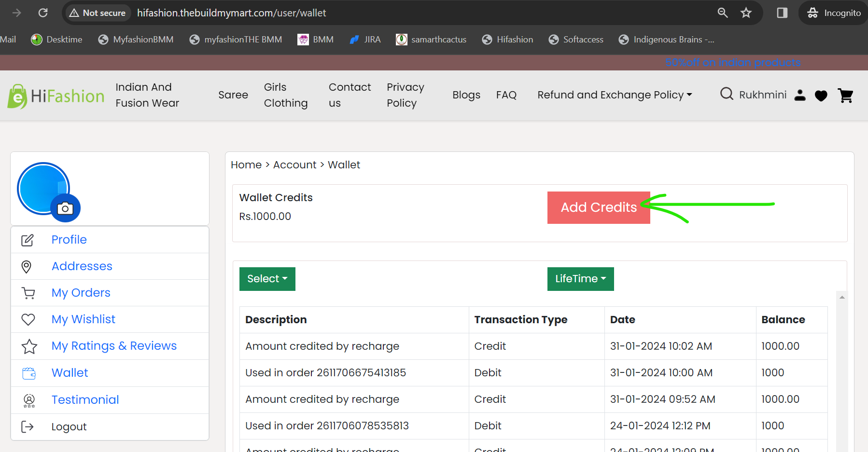
Task: Open site search magnifier icon
Action: (727, 94)
